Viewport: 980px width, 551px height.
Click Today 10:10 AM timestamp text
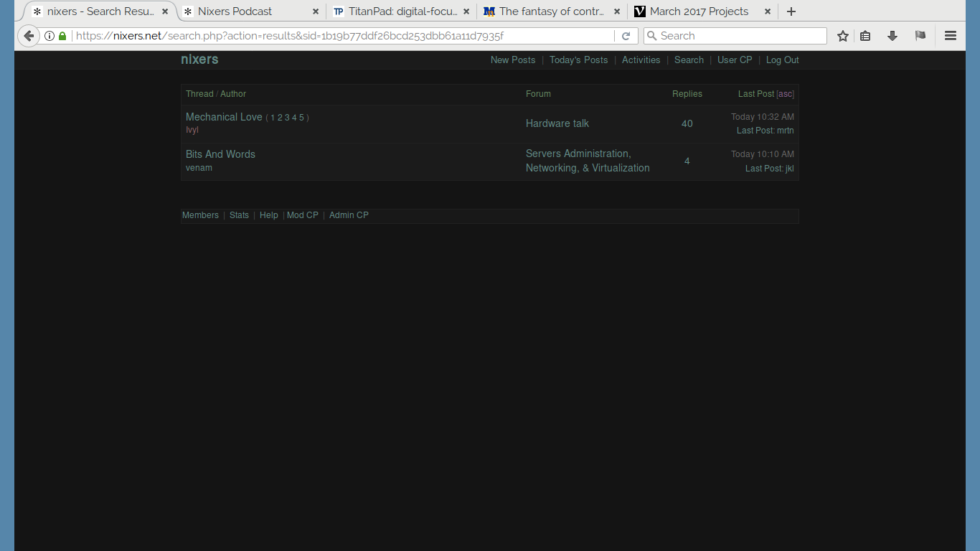click(763, 154)
